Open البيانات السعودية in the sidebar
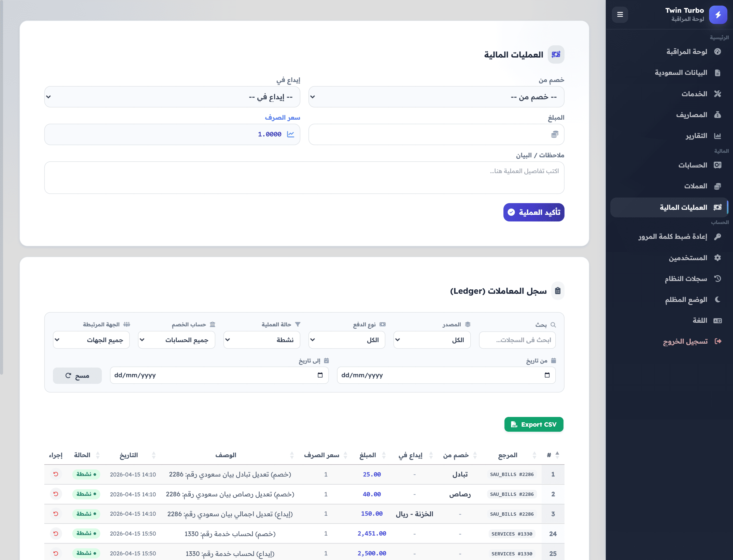Viewport: 733px width, 560px height. [x=669, y=73]
